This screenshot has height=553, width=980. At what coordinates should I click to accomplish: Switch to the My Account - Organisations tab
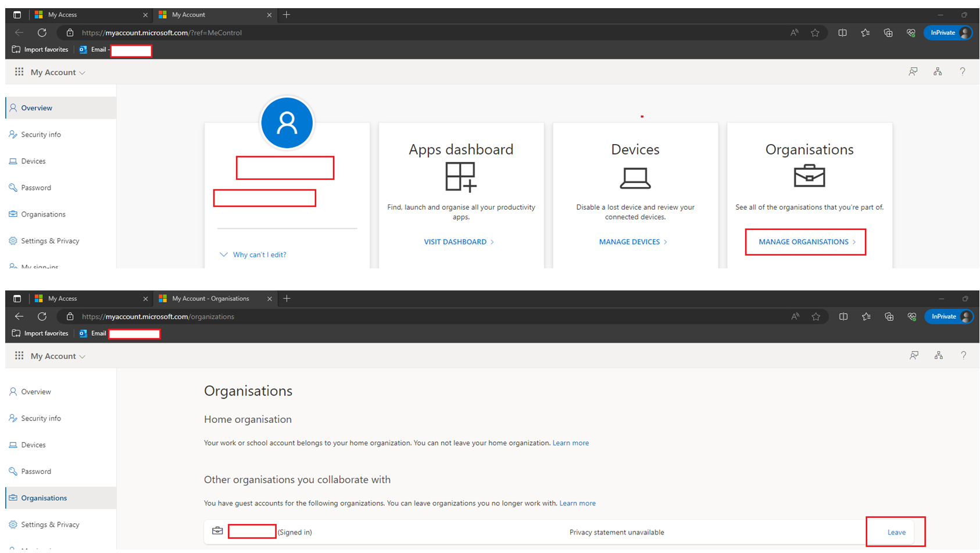[x=209, y=298]
